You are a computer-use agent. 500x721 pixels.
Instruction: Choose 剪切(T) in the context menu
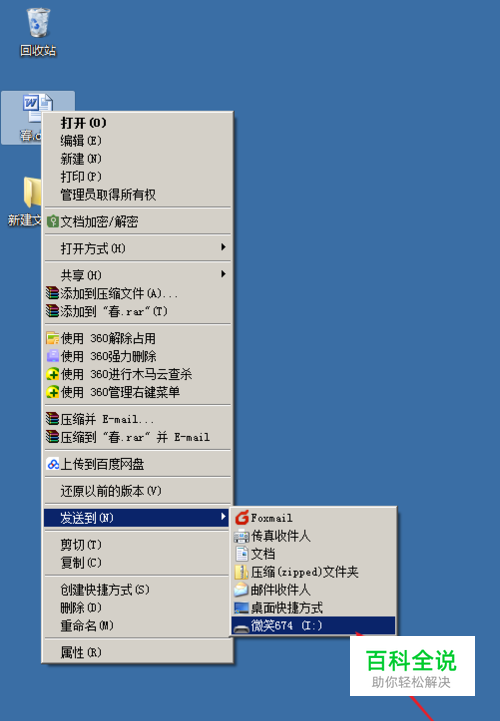138,545
